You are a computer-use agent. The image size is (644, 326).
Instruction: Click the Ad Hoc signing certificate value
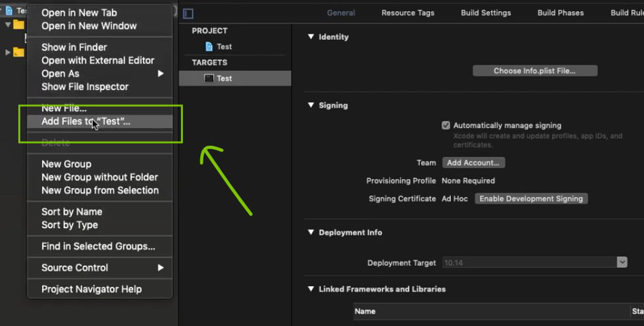455,199
